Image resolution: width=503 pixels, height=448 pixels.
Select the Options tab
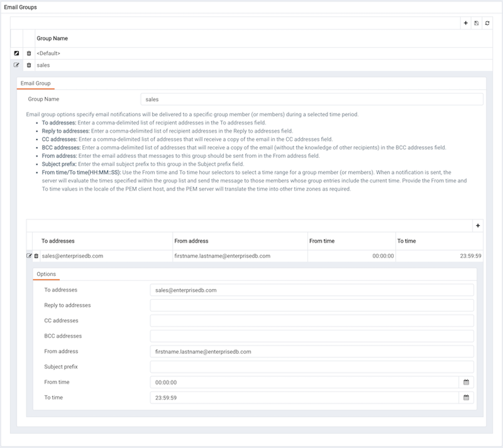pyautogui.click(x=46, y=274)
